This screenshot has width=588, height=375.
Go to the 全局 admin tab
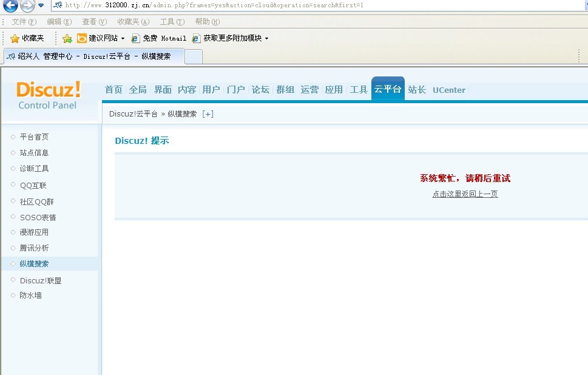coord(138,90)
